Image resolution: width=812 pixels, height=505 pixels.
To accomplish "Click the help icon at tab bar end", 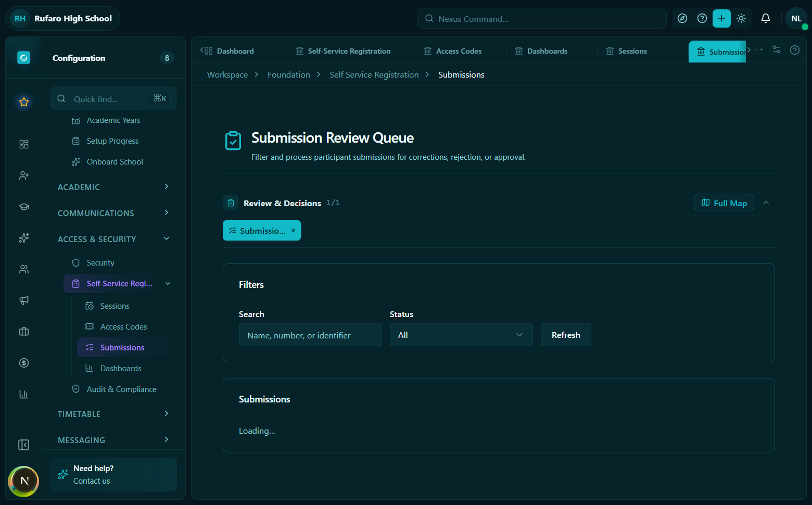I will pyautogui.click(x=795, y=50).
